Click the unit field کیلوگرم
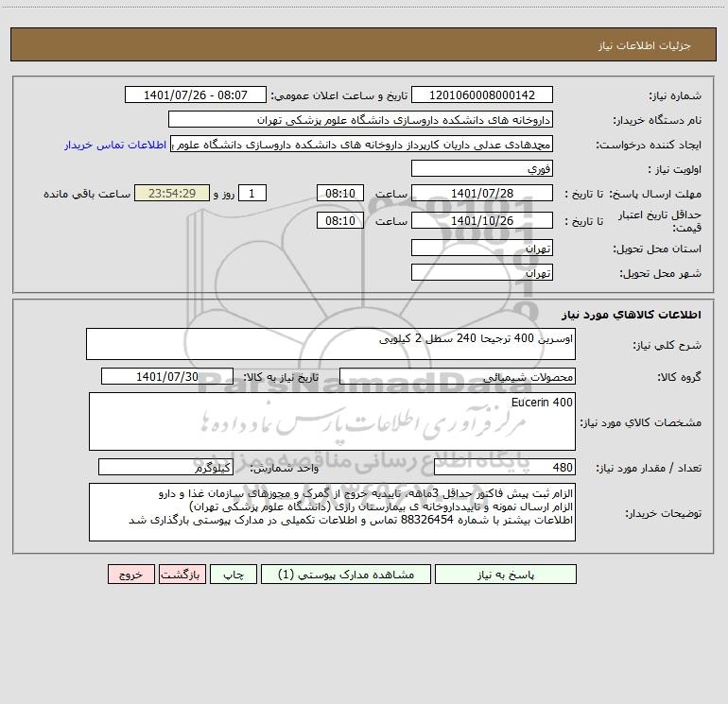 point(165,468)
